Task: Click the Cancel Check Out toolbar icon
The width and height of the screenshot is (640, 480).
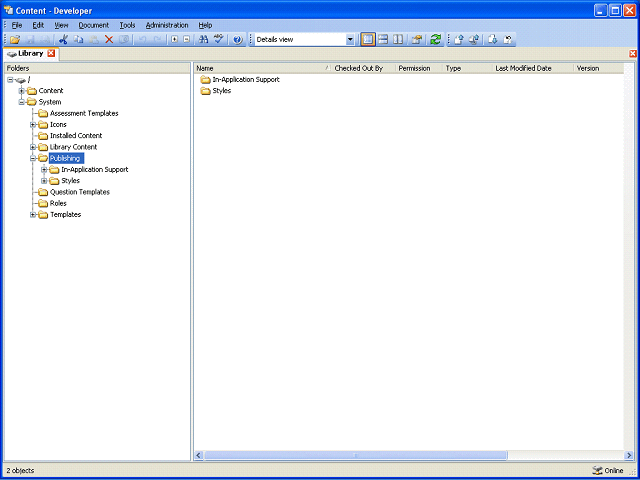Action: 508,40
